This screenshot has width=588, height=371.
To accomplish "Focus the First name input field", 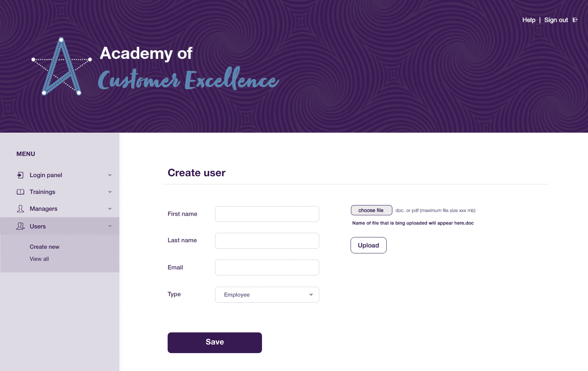I will click(x=267, y=214).
